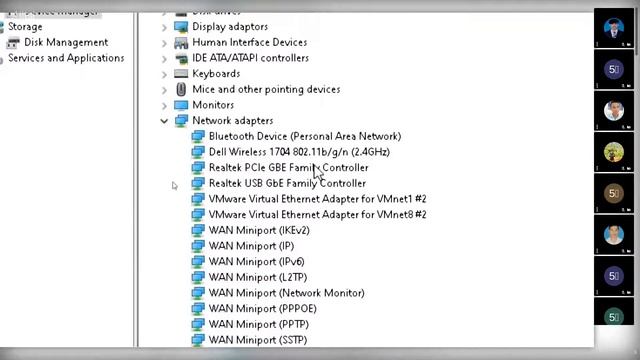This screenshot has width=640, height=360.
Task: Click the VMnet8 #2 adapter icon
Action: coord(198,215)
